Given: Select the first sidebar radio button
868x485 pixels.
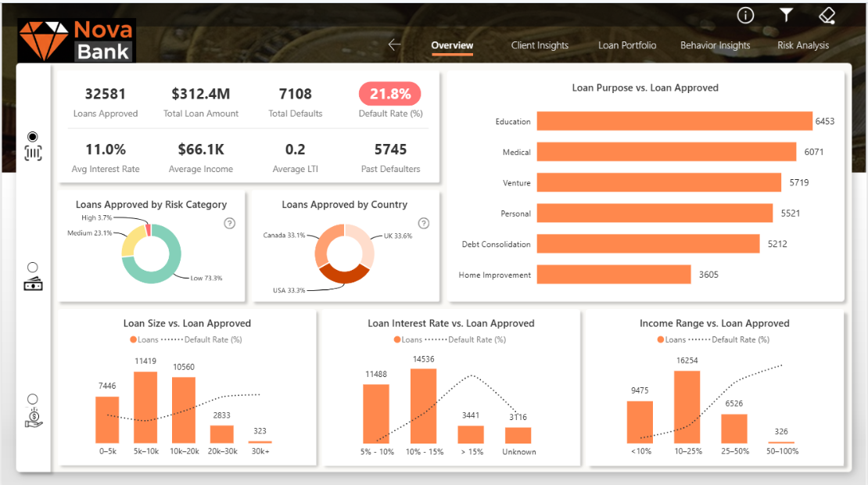Looking at the screenshot, I should coord(33,136).
